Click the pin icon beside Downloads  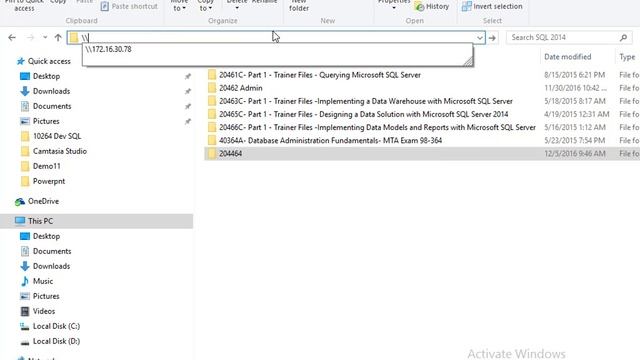[x=188, y=91]
